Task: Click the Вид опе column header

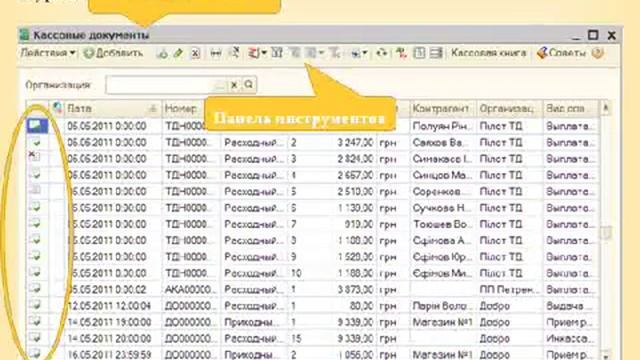Action: (x=570, y=109)
